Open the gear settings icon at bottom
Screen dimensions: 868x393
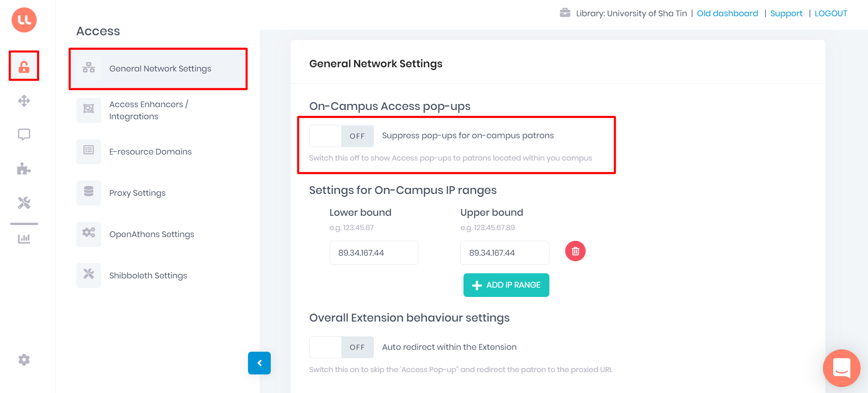coord(24,360)
